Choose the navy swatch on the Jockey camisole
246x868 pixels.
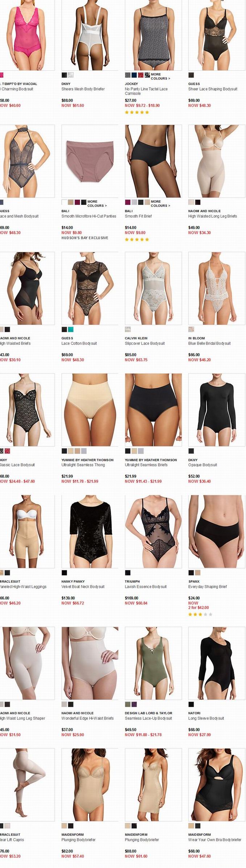pos(134,75)
